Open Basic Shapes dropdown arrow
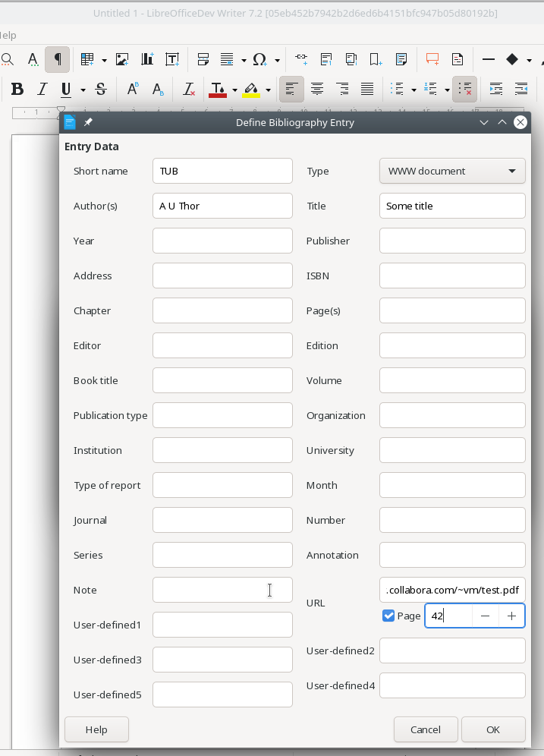Image resolution: width=544 pixels, height=756 pixels. [529, 60]
